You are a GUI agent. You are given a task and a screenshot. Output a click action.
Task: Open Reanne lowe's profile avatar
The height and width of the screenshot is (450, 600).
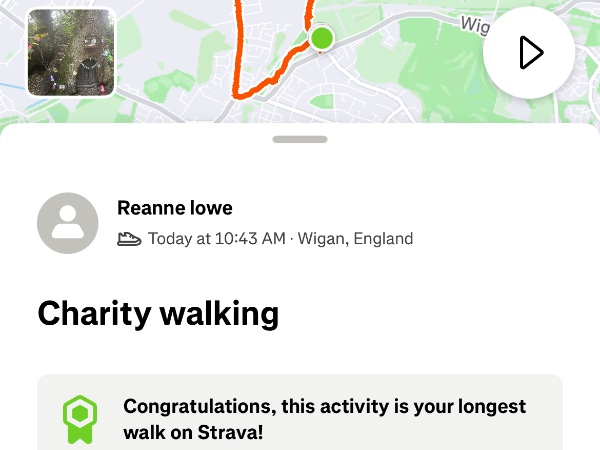coord(68,222)
